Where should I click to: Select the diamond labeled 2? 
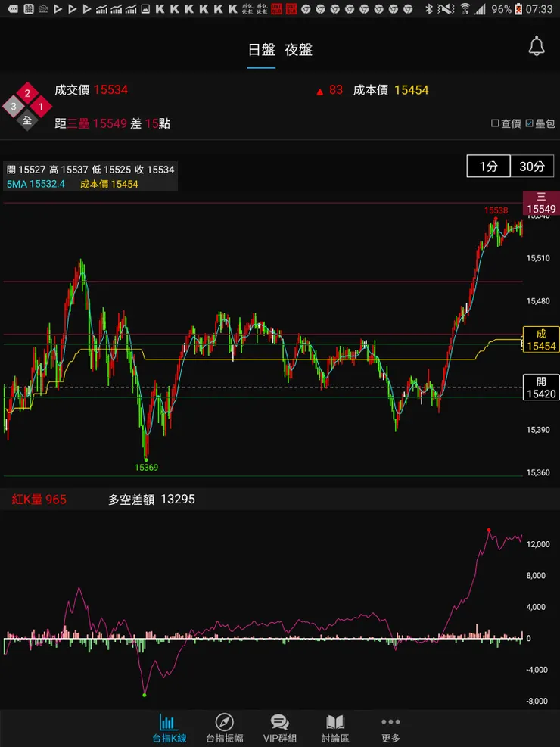point(27,93)
